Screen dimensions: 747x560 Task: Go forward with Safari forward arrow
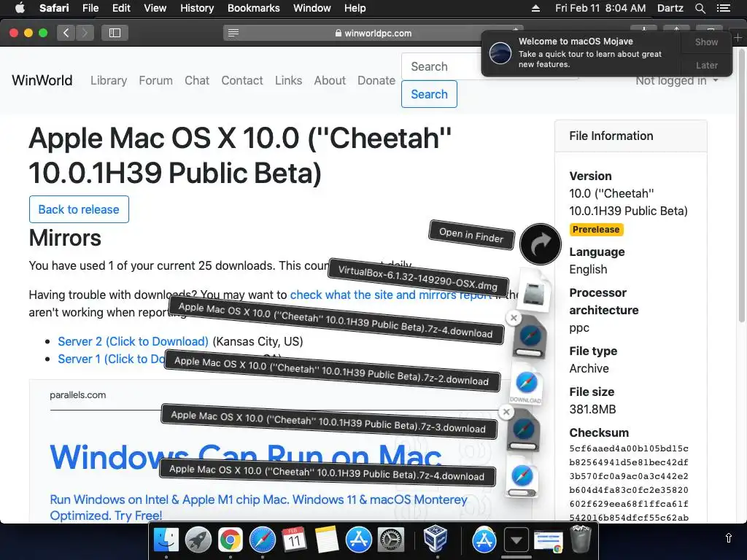click(85, 33)
